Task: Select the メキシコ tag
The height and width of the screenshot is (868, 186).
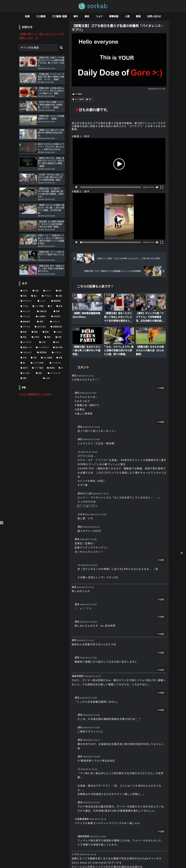Action: (55, 321)
